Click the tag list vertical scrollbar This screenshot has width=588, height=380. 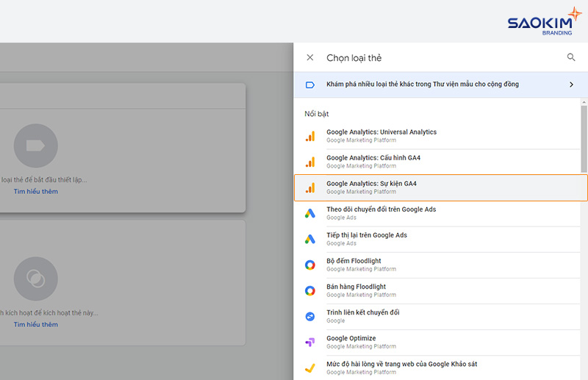[x=584, y=139]
